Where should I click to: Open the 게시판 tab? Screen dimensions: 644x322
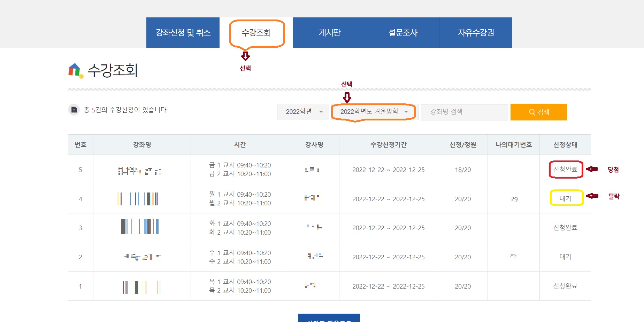tap(329, 33)
